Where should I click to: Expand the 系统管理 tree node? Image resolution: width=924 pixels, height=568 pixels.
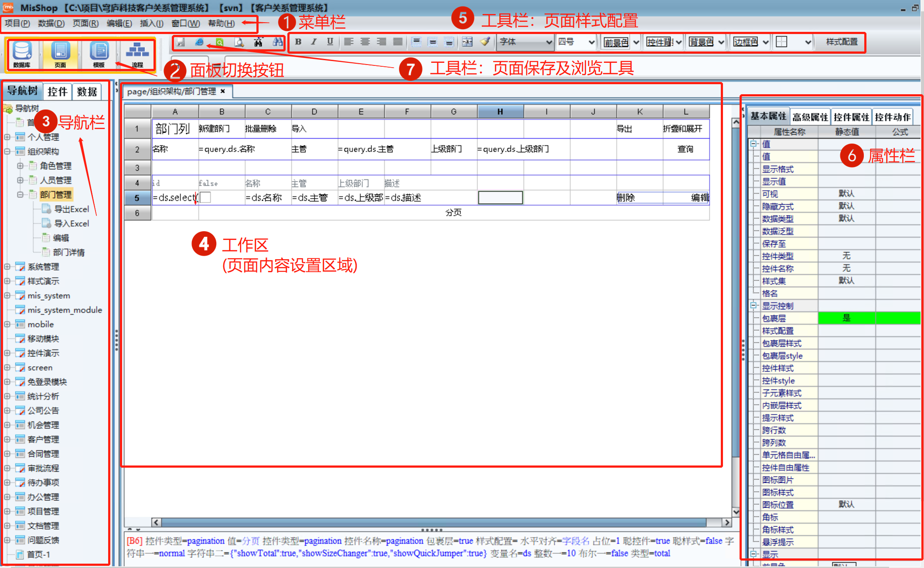click(7, 267)
